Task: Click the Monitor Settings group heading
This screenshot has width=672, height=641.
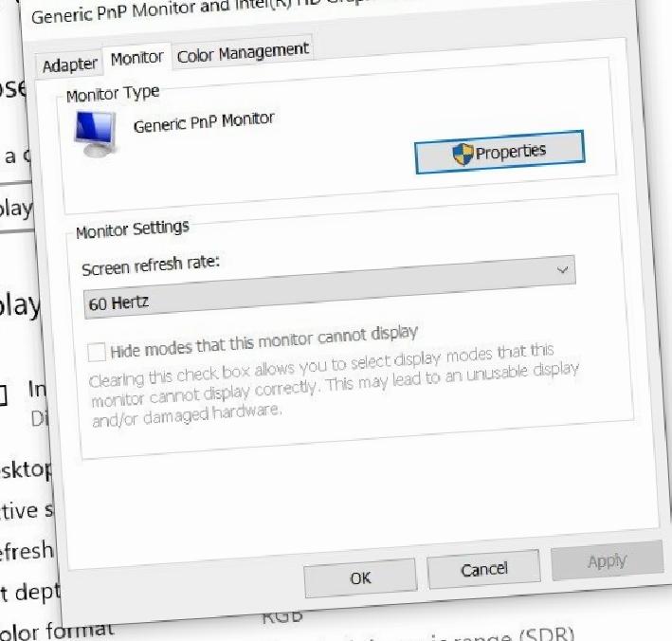Action: pyautogui.click(x=133, y=229)
